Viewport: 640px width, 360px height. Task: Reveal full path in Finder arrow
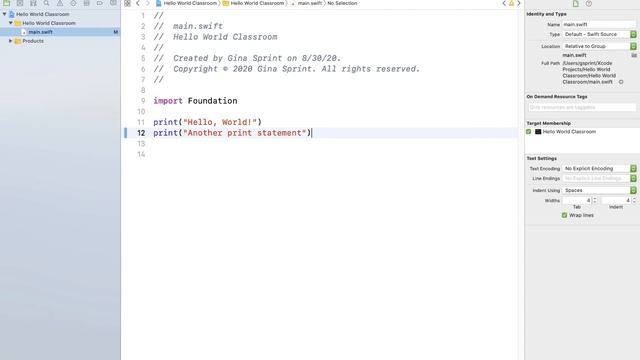tap(621, 82)
